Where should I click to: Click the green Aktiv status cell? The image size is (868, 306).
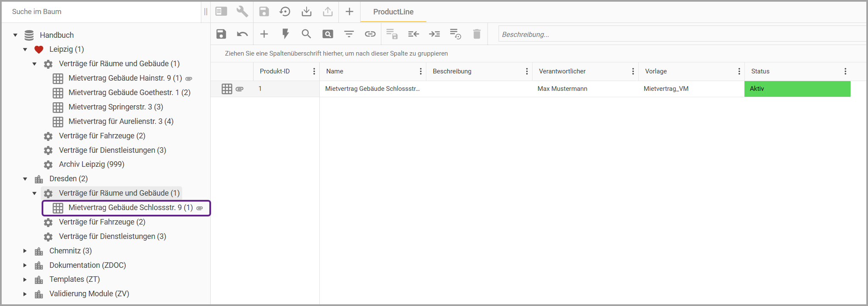point(797,89)
